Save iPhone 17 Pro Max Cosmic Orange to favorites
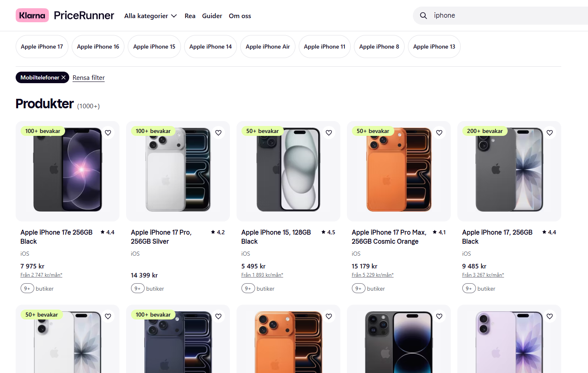 (439, 133)
